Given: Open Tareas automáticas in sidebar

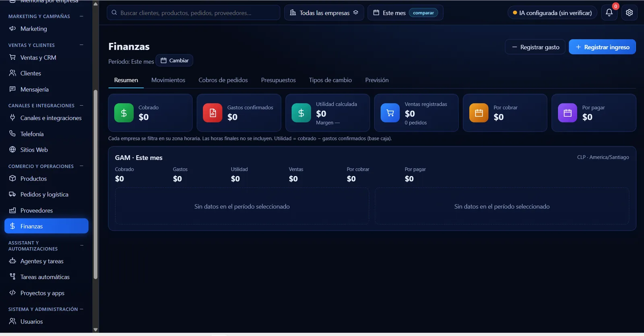Looking at the screenshot, I should (46, 277).
